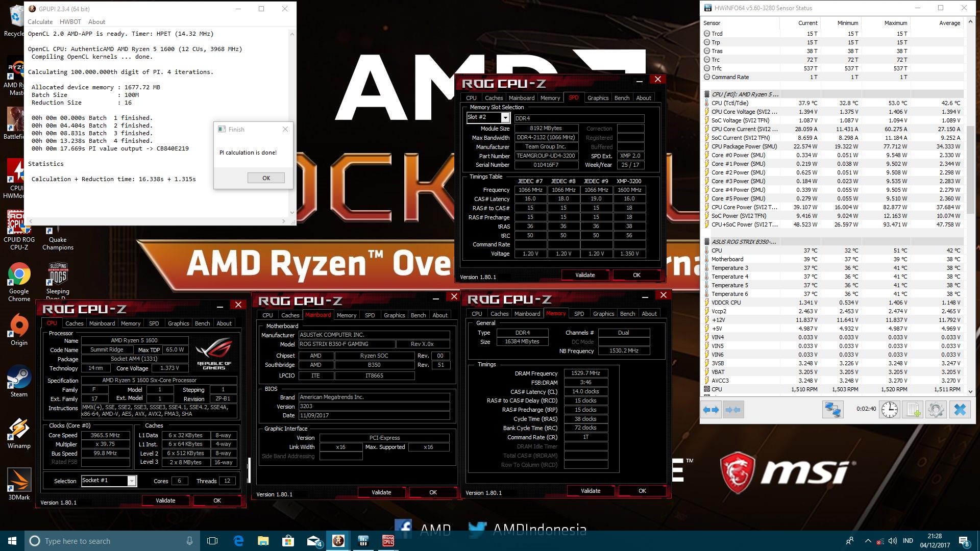
Task: Open Google Chrome desktop shortcut
Action: pyautogui.click(x=19, y=282)
